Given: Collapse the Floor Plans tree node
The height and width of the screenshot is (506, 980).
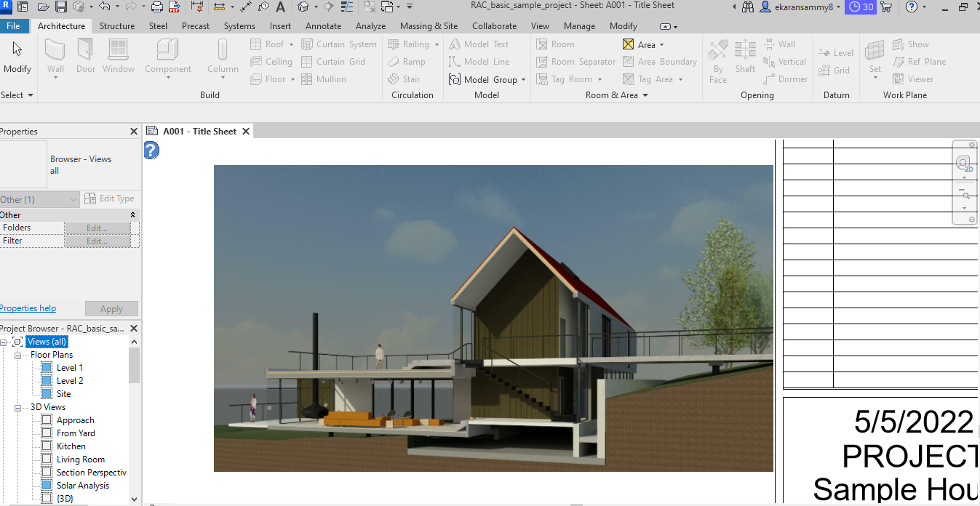Looking at the screenshot, I should pos(17,355).
